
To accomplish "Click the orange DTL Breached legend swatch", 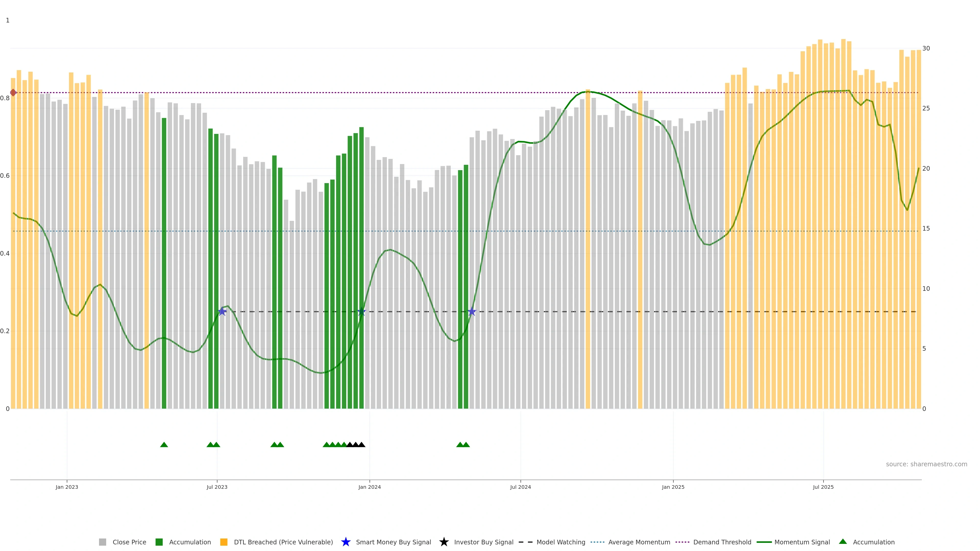I will point(224,542).
